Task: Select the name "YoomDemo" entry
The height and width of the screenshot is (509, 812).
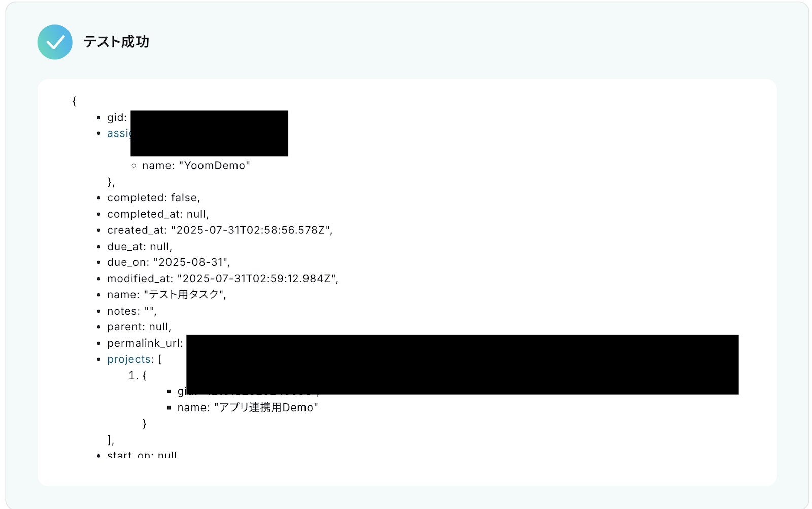Action: pos(196,166)
